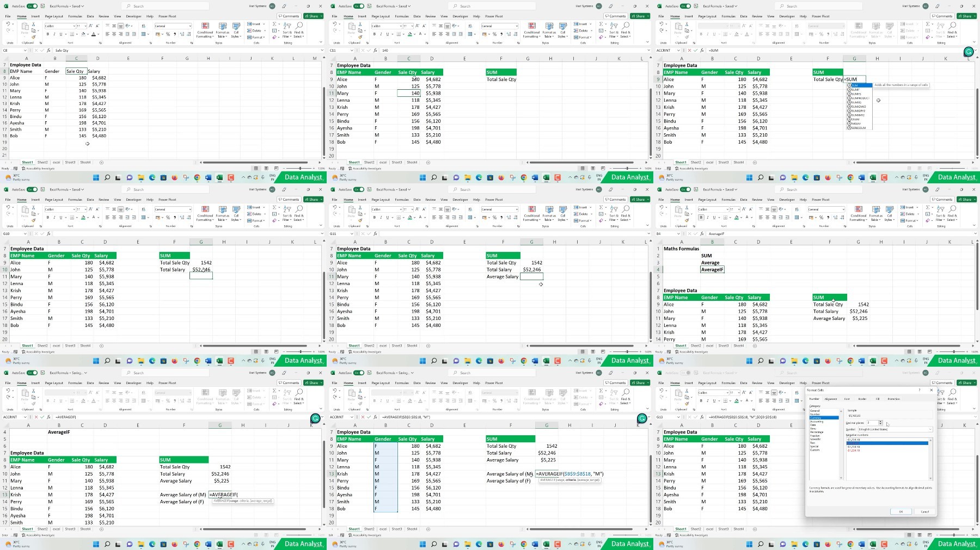Click Percent Style icon in the C11 window
Screen dimensions: 980x550
tap(494, 34)
